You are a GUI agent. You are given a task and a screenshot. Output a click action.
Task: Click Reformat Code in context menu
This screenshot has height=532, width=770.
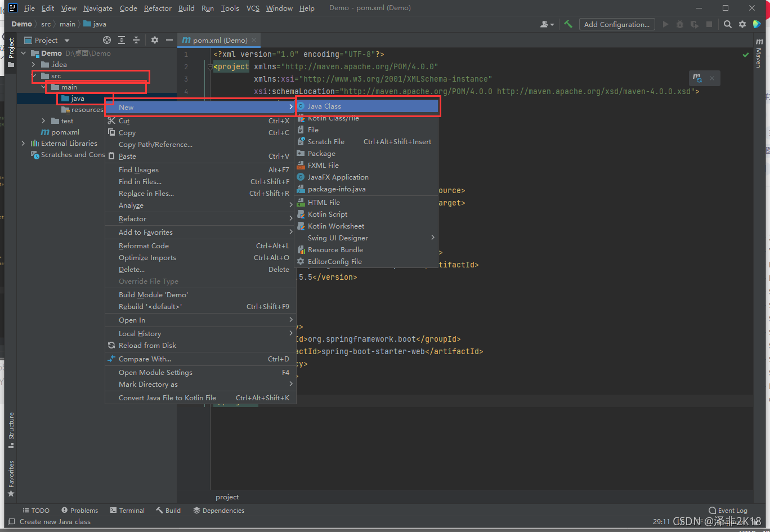coord(200,246)
